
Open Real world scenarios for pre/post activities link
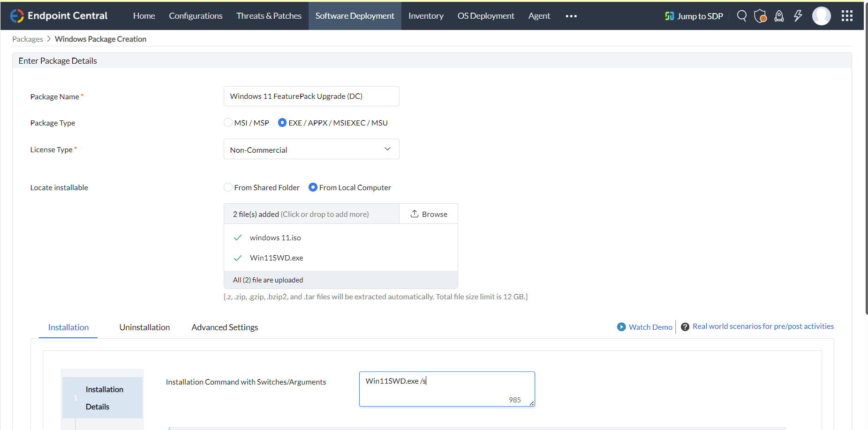pos(763,326)
